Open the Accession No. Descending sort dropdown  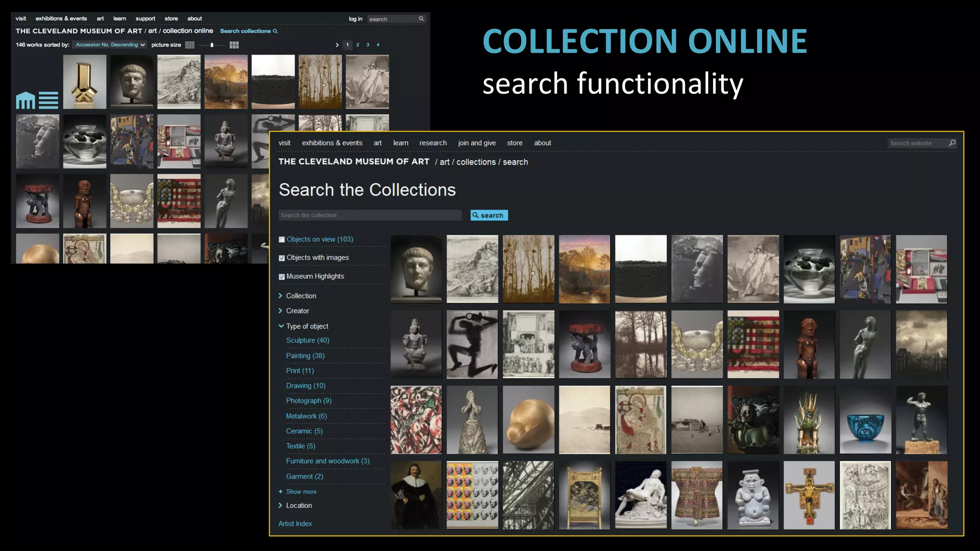(110, 45)
